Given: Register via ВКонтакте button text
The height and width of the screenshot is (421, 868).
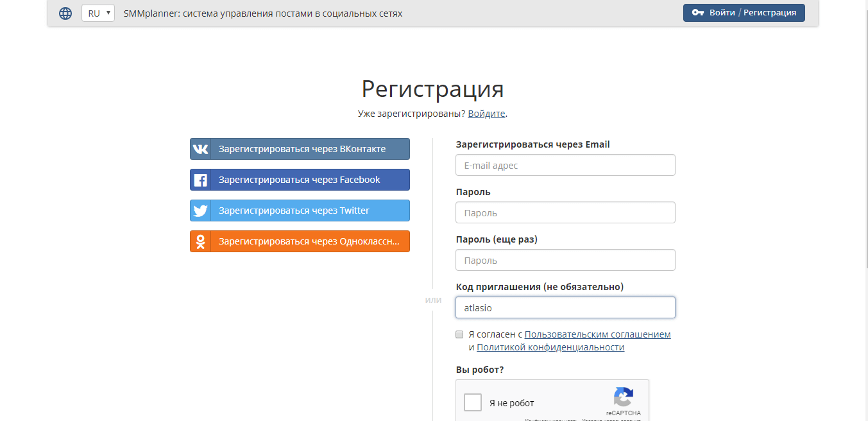Looking at the screenshot, I should pos(302,149).
